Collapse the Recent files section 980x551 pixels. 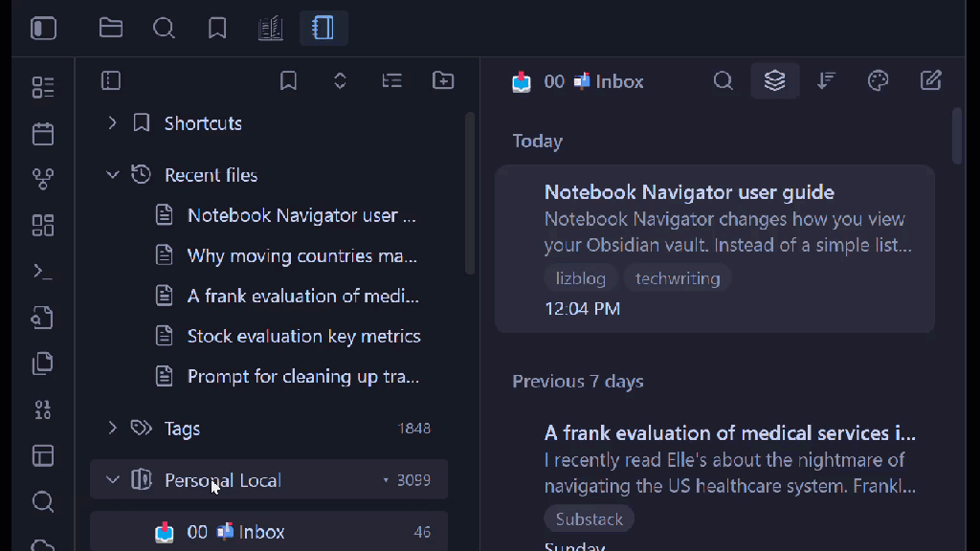(112, 174)
